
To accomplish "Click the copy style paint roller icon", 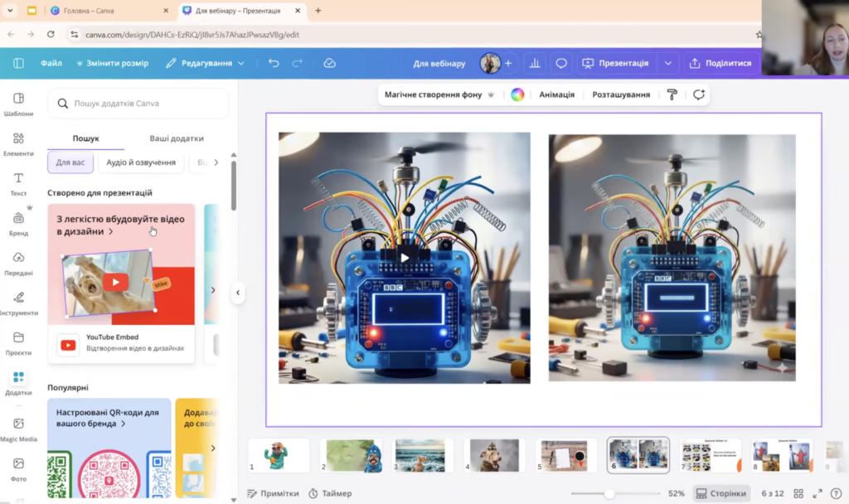I will (x=672, y=94).
